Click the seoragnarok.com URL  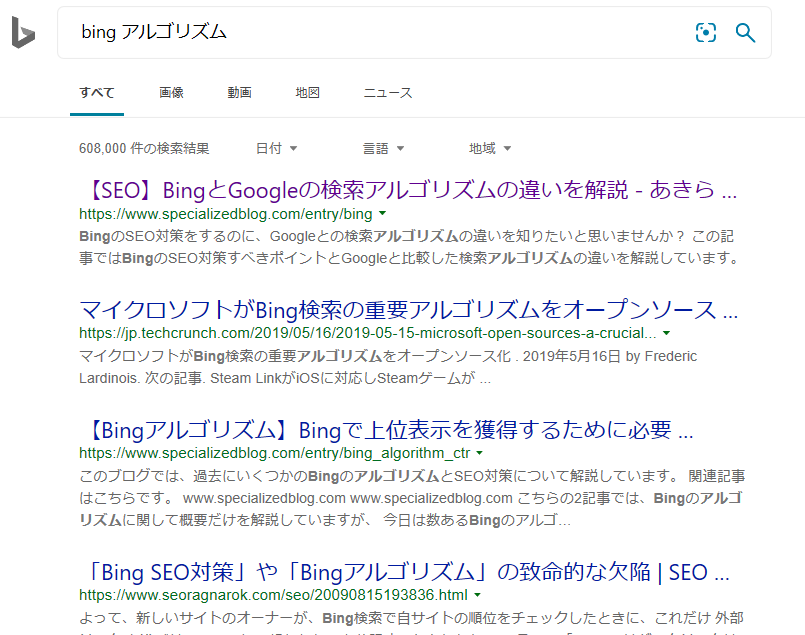(273, 595)
